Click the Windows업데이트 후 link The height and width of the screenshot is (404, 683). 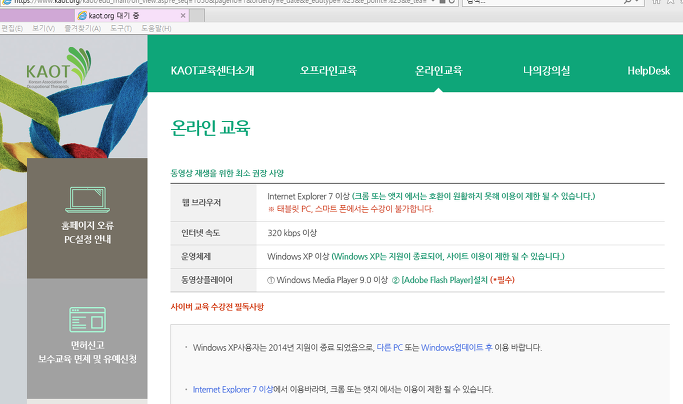(456, 347)
